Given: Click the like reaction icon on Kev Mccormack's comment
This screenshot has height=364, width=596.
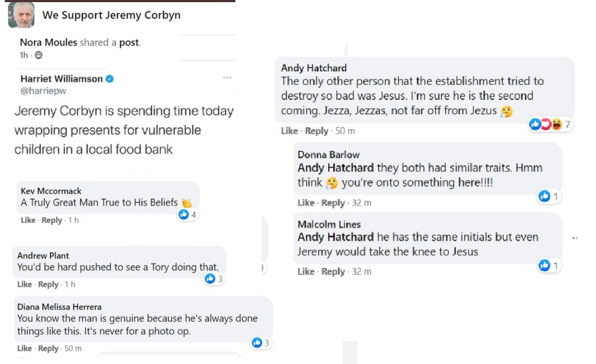Looking at the screenshot, I should coord(184,214).
